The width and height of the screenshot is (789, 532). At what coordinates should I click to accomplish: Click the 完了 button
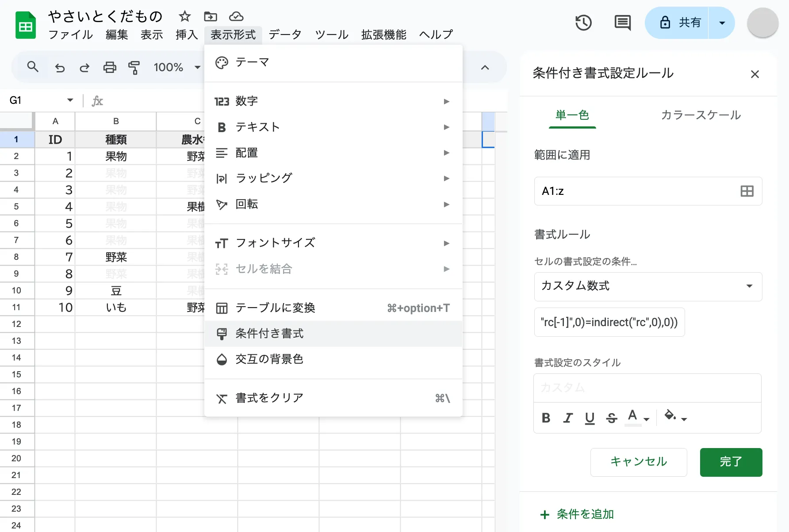pyautogui.click(x=731, y=462)
